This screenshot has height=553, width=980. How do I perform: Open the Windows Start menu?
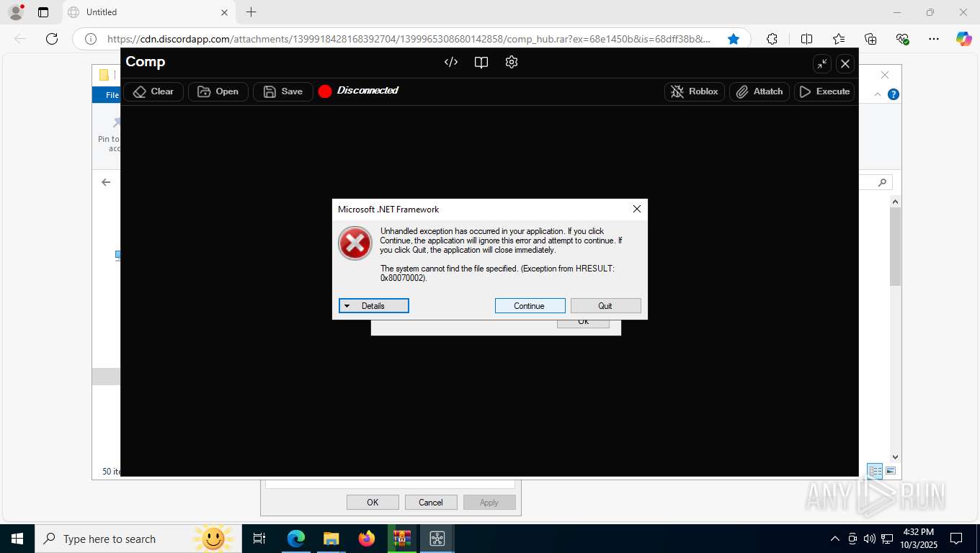[x=17, y=539]
